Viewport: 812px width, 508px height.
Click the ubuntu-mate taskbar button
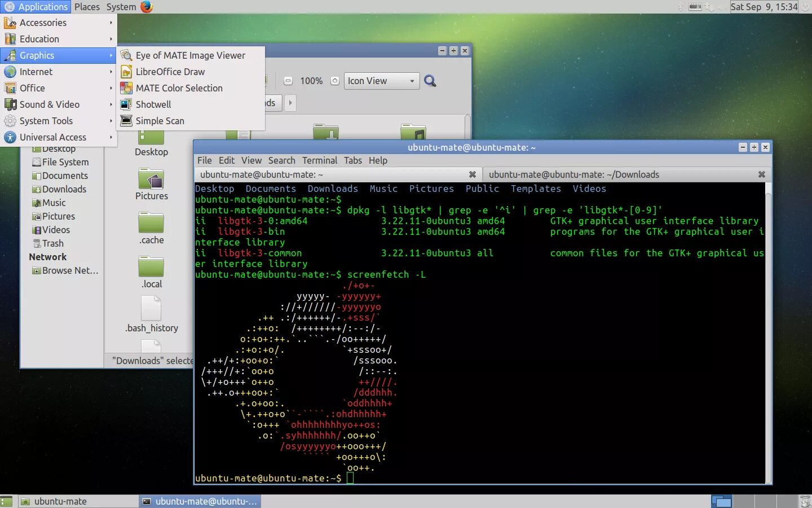78,501
